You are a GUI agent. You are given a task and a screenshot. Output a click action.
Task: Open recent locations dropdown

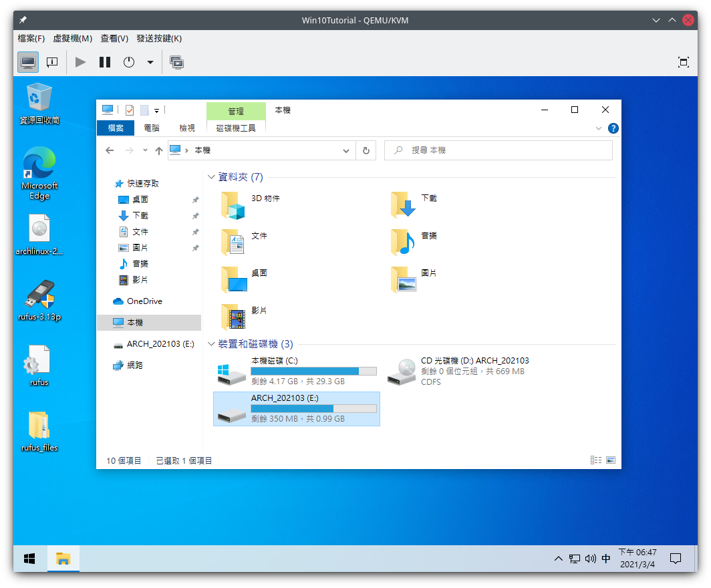tap(145, 150)
